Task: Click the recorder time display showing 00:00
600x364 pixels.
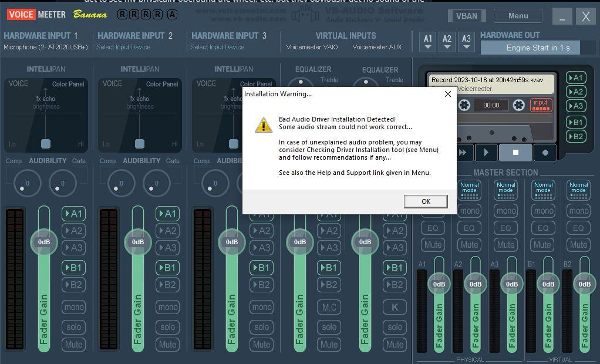Action: pos(493,106)
